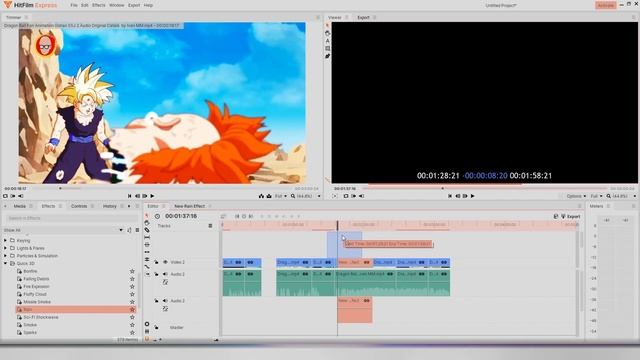The image size is (640, 360).
Task: Open the Effects menu in menu bar
Action: pyautogui.click(x=98, y=5)
